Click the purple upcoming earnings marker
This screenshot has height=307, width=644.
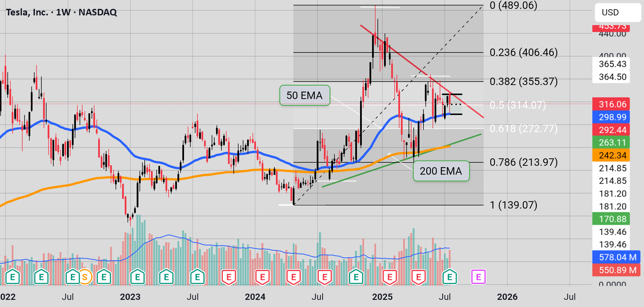[x=479, y=277]
